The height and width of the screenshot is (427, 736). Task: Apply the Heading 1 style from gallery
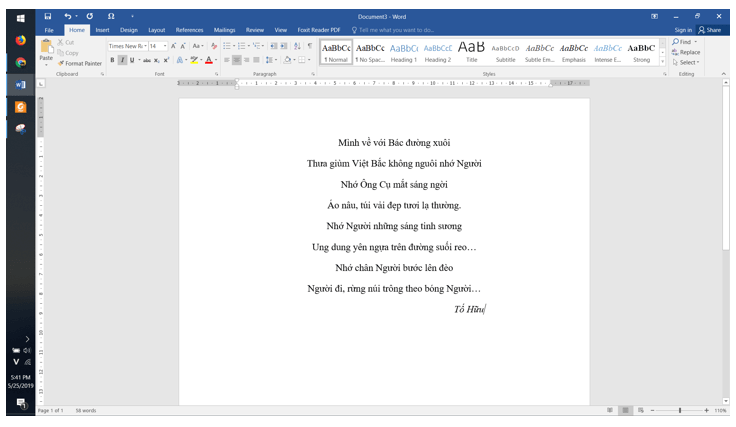(404, 52)
